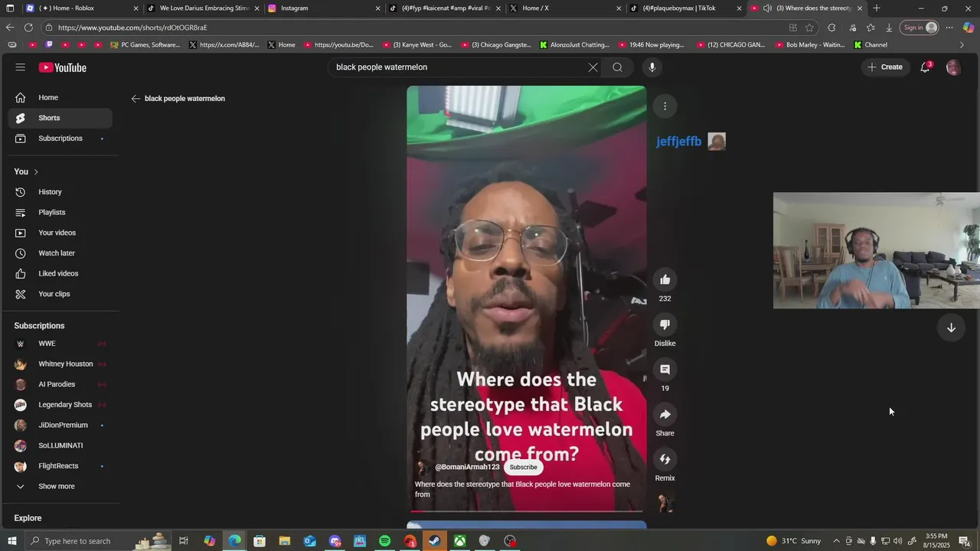Click the YouTube logo
980x551 pixels.
coord(63,67)
